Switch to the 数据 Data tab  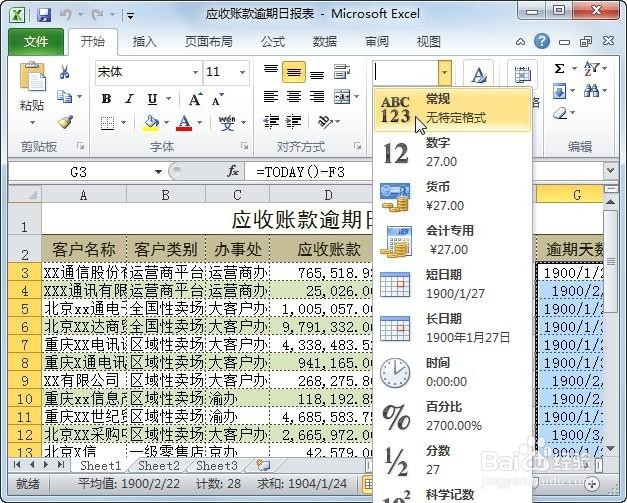pos(324,42)
